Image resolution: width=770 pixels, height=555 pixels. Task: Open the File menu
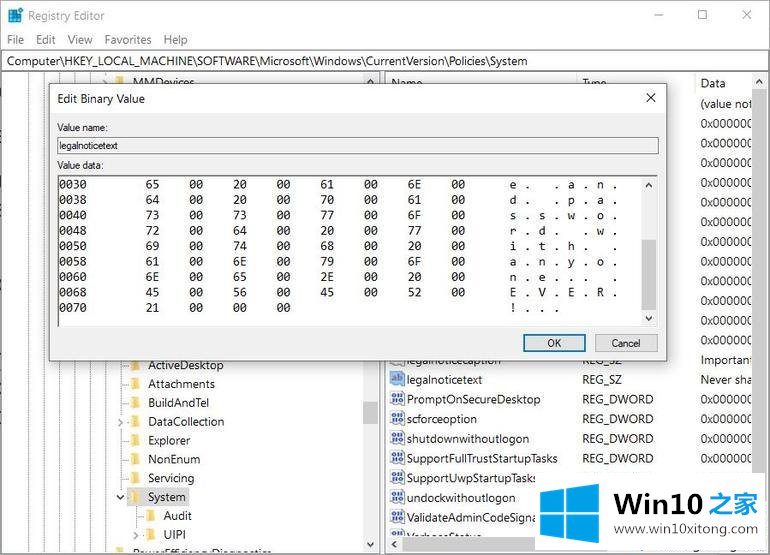(15, 40)
